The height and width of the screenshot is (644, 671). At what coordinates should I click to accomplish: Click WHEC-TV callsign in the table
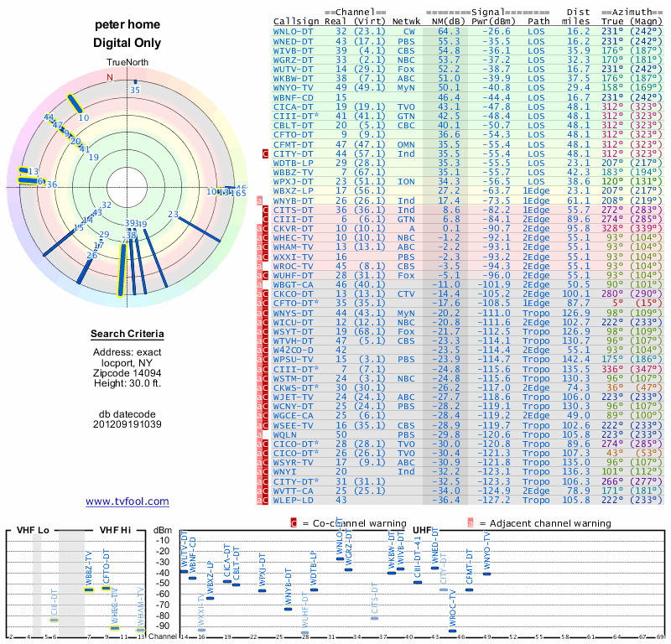(x=293, y=238)
